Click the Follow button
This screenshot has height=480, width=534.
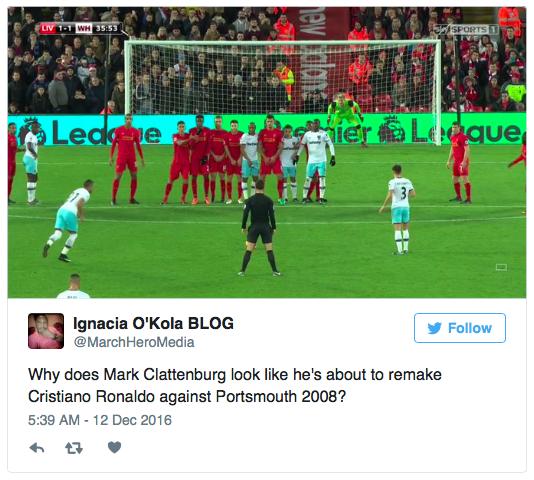tap(460, 328)
